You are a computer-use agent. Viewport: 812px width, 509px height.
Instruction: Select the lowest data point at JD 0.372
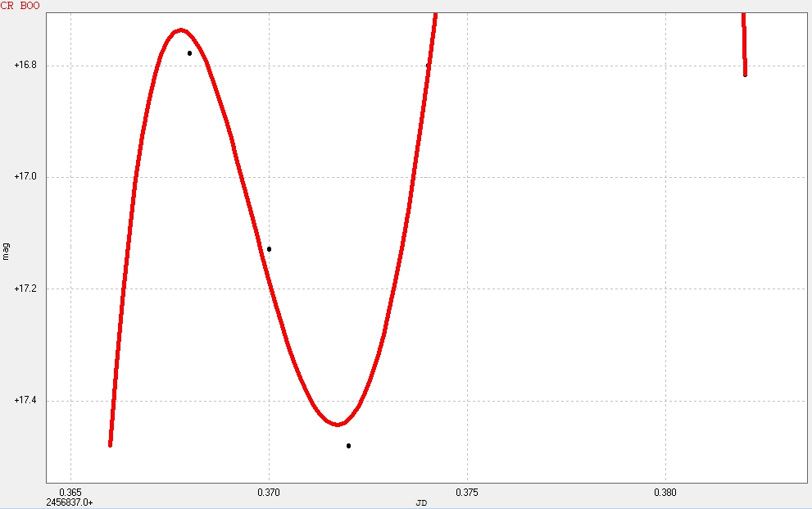348,446
